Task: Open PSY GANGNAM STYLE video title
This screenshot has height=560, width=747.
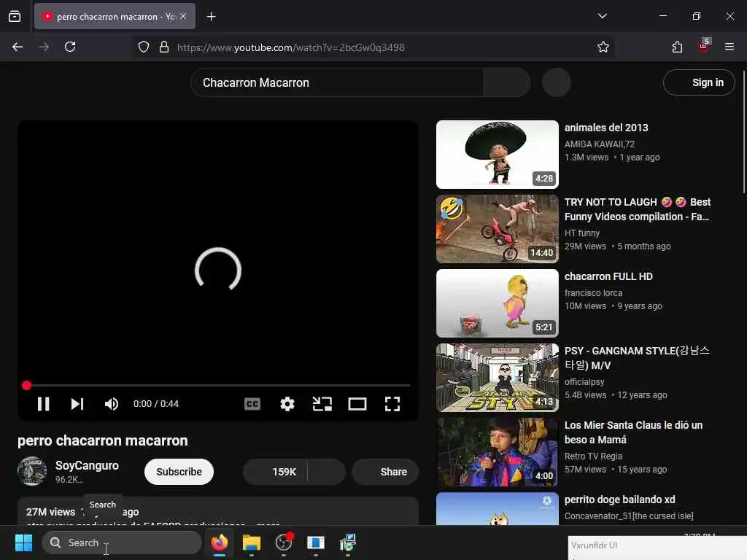Action: click(x=638, y=357)
